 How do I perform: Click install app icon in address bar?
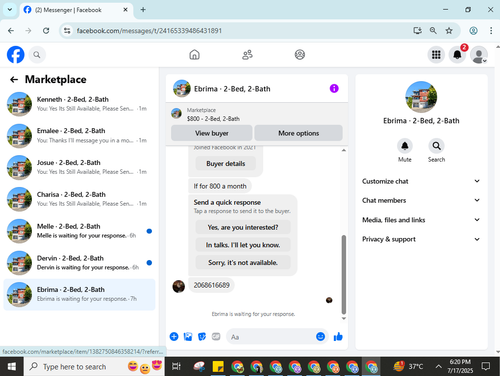(x=417, y=31)
